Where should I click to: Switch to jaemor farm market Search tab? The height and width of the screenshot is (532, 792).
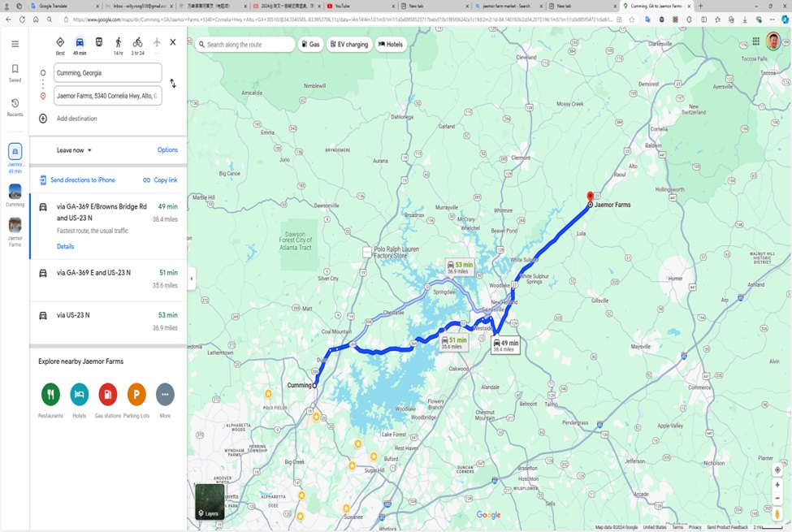pyautogui.click(x=509, y=6)
